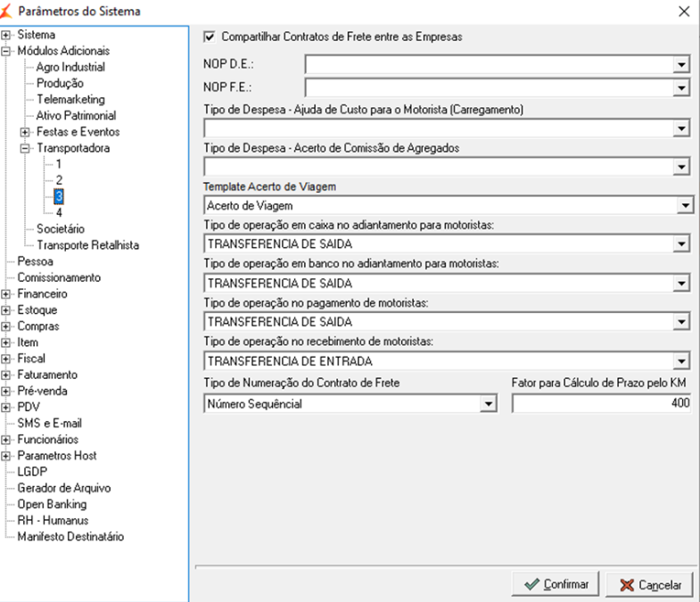Select Societário in the tree
This screenshot has width=700, height=602.
[x=61, y=229]
